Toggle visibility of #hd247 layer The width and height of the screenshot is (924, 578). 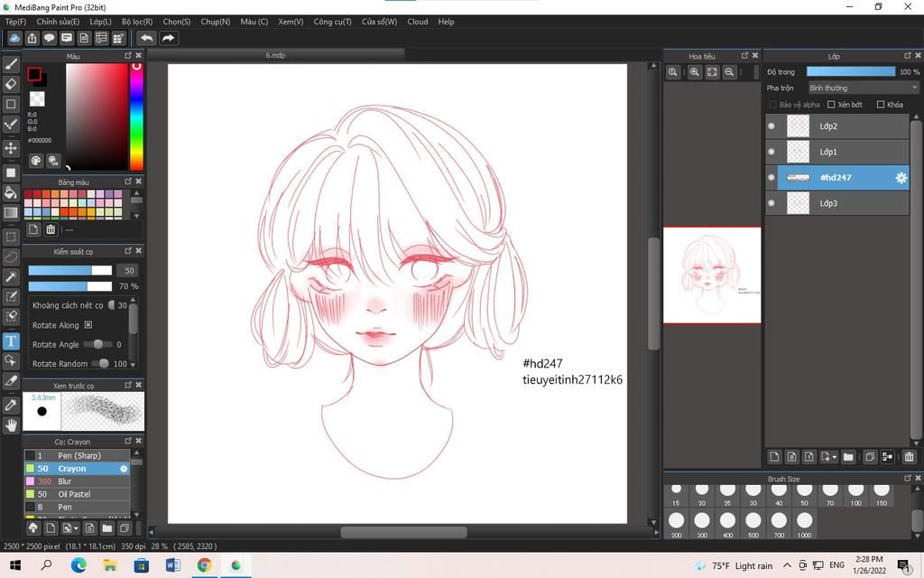772,178
